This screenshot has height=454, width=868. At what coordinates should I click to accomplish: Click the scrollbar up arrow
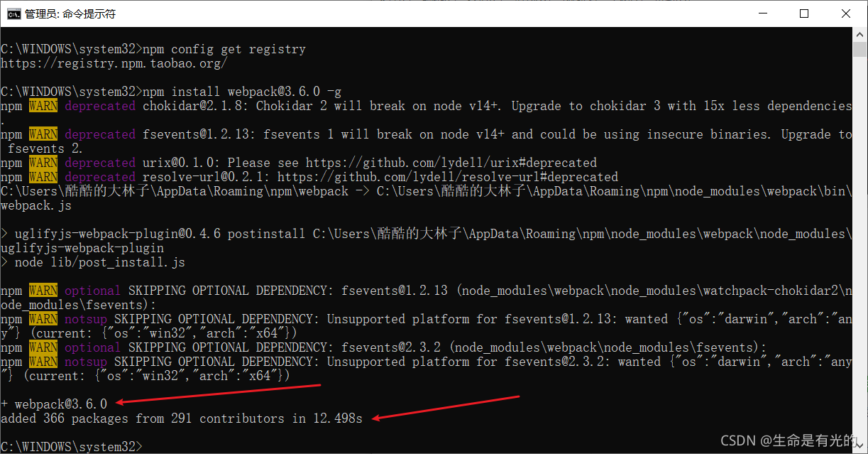tap(859, 34)
